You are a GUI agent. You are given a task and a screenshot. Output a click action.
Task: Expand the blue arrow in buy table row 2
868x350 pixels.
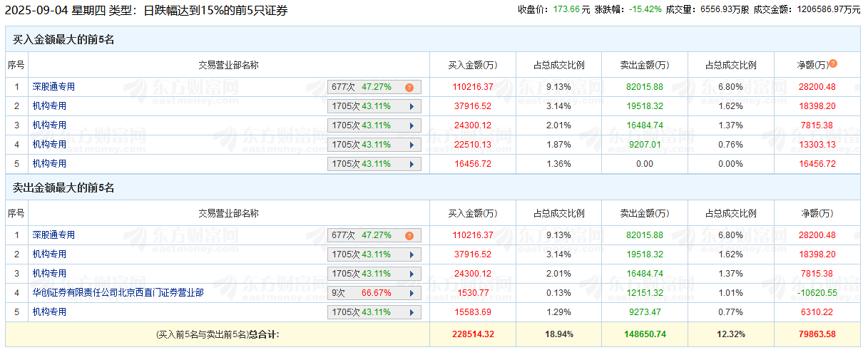coord(412,106)
